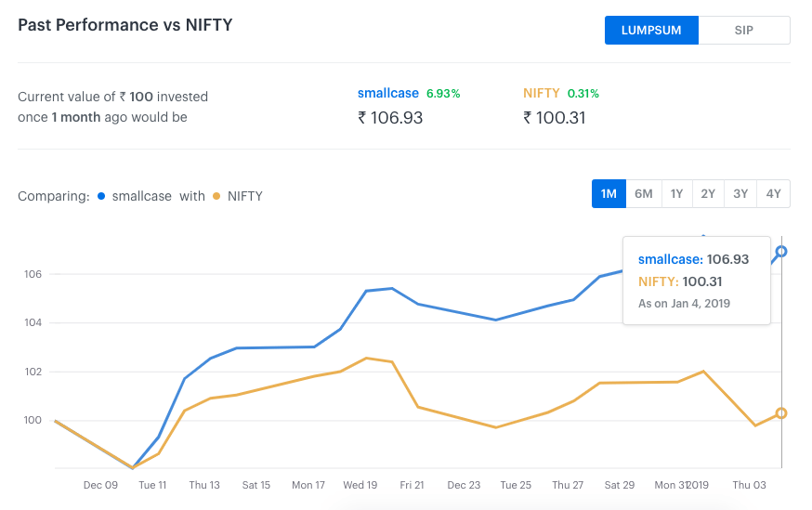Click the Mon 17 axis label

tap(308, 485)
